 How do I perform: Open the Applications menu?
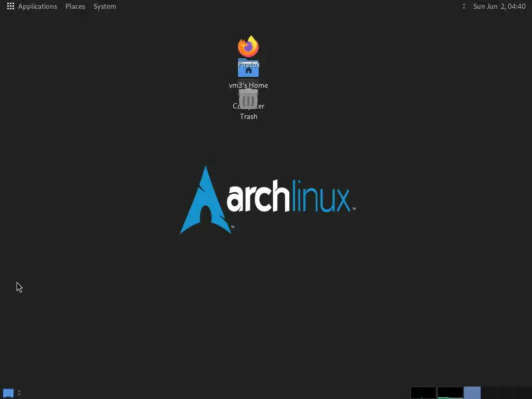click(32, 6)
